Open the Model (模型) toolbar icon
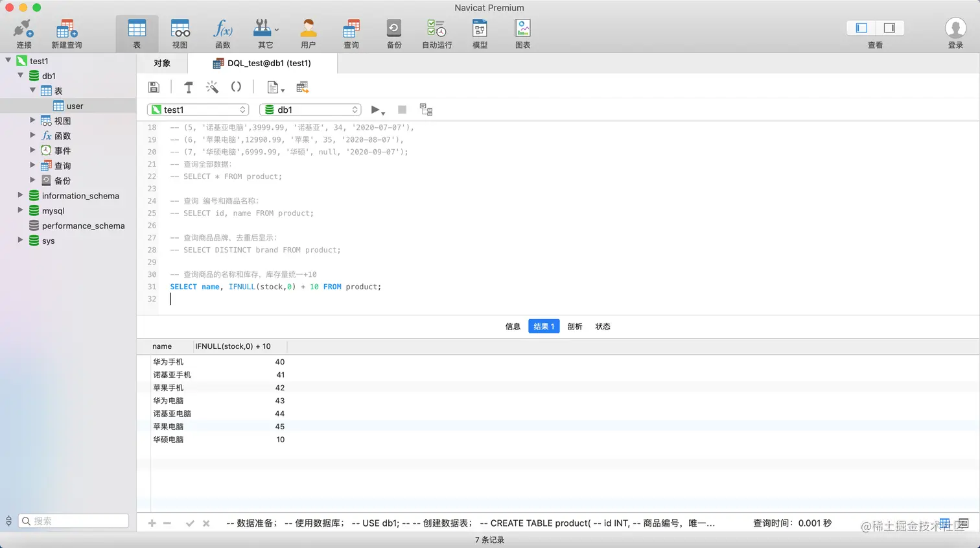Viewport: 980px width, 548px height. pos(480,34)
